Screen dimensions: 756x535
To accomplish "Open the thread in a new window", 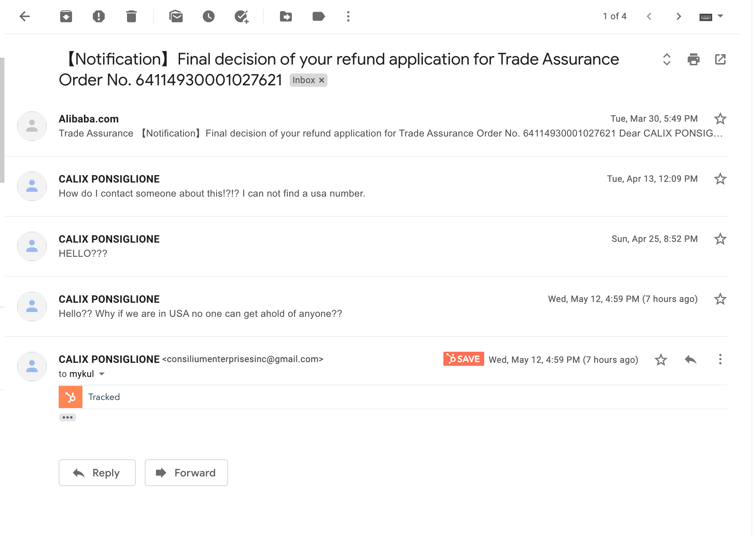I will point(721,59).
